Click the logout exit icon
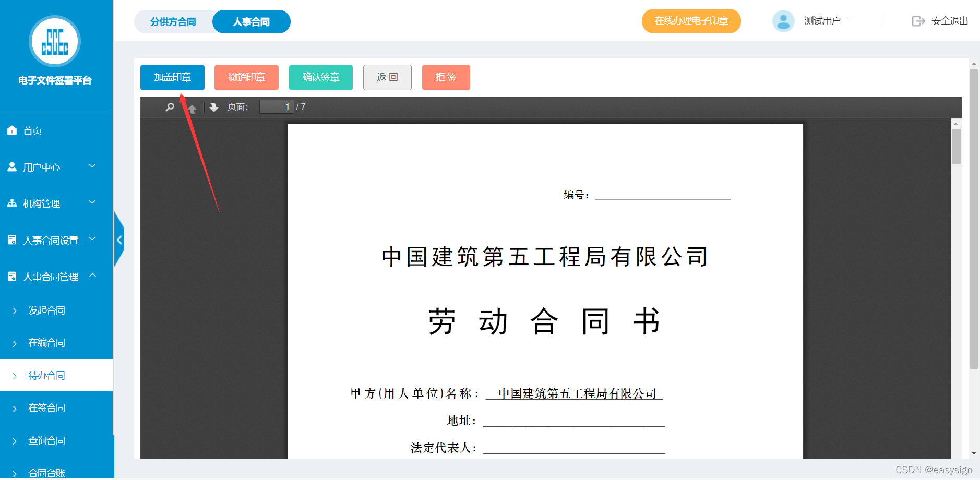 pos(918,21)
